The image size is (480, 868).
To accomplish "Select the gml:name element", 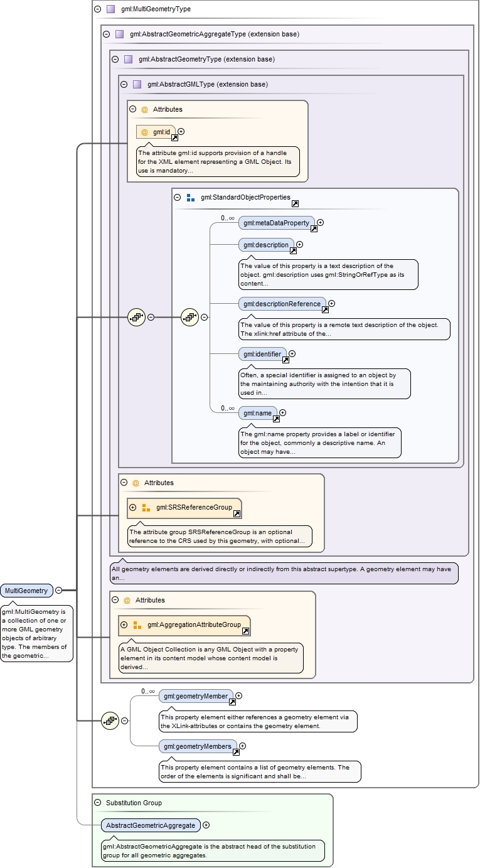I will point(258,412).
